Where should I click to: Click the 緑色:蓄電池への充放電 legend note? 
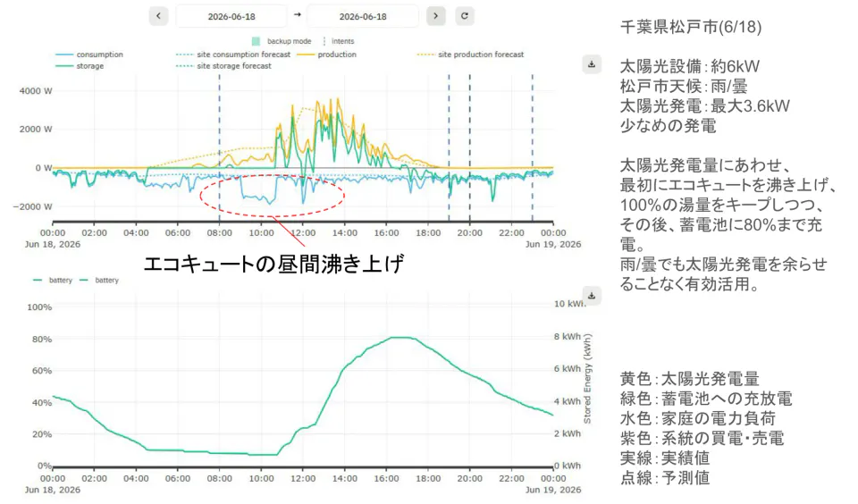[706, 399]
